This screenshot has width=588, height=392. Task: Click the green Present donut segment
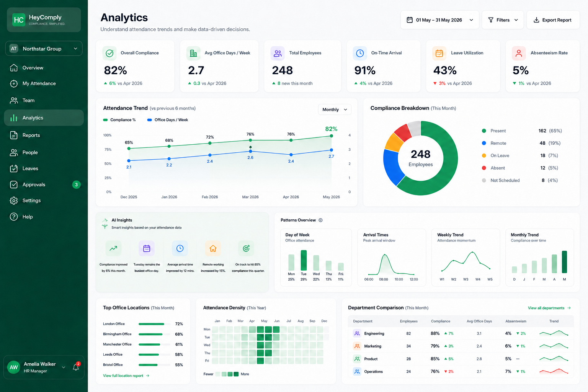click(x=448, y=168)
